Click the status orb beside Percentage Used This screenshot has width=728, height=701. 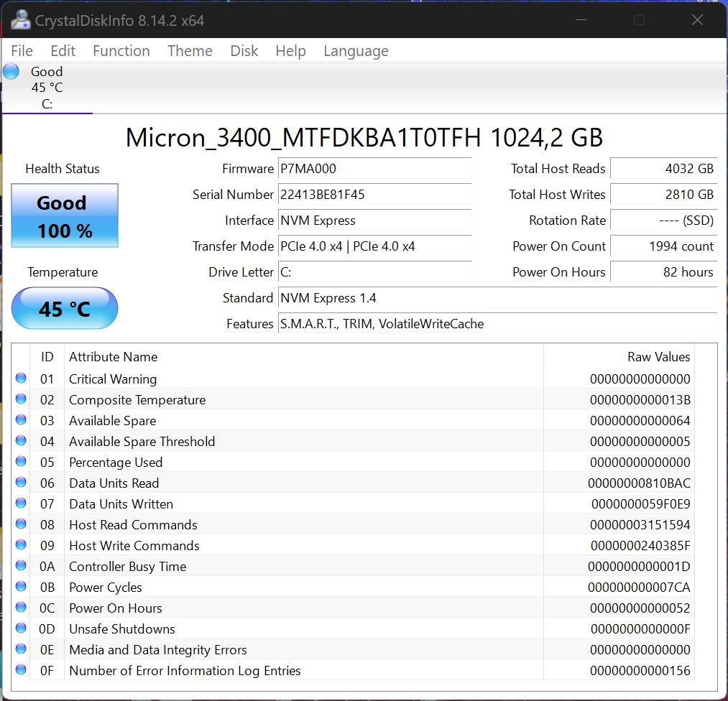tap(21, 461)
